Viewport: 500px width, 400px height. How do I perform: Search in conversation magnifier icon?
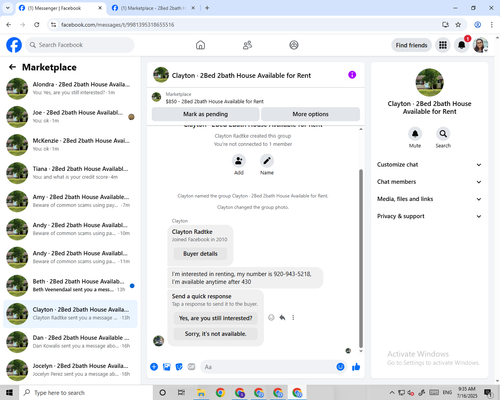click(x=443, y=134)
